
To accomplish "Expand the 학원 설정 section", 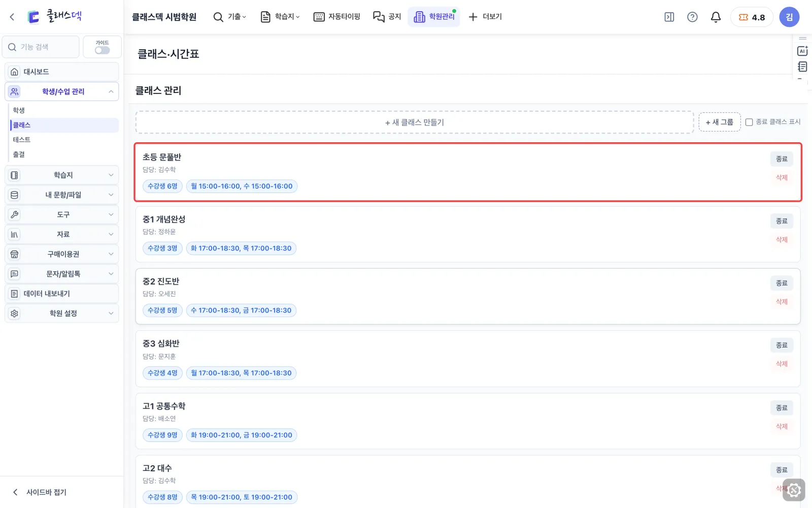I will (x=62, y=313).
